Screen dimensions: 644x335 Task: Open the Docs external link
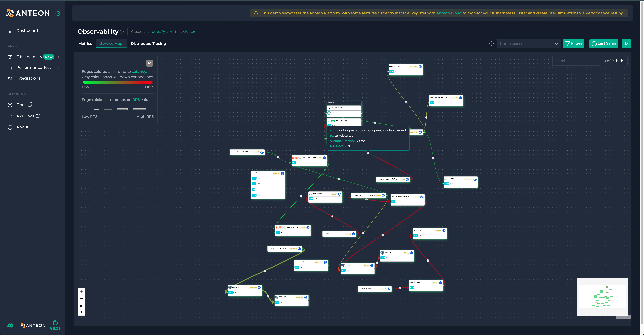(24, 105)
